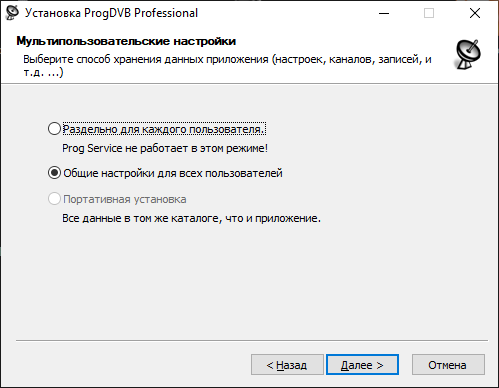The height and width of the screenshot is (388, 499).
Task: Click the greyed maximize window button
Action: 429,13
